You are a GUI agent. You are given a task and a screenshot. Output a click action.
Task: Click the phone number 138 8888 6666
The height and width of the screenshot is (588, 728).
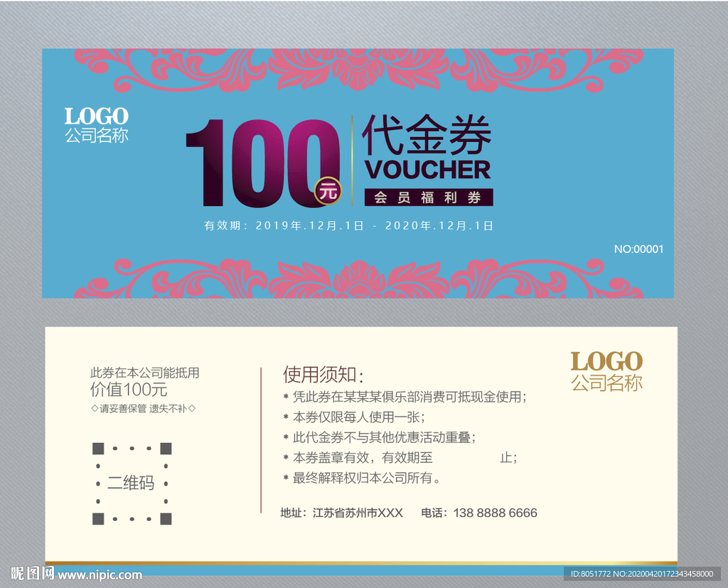click(x=495, y=513)
